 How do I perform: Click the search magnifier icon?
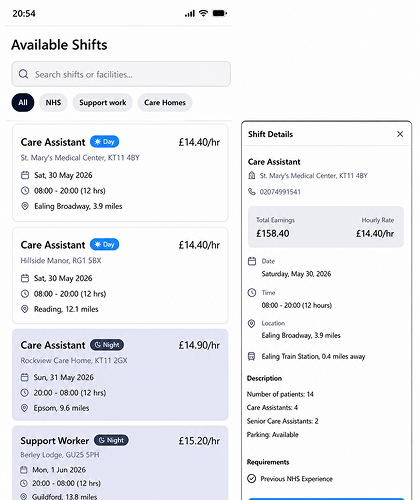(23, 74)
